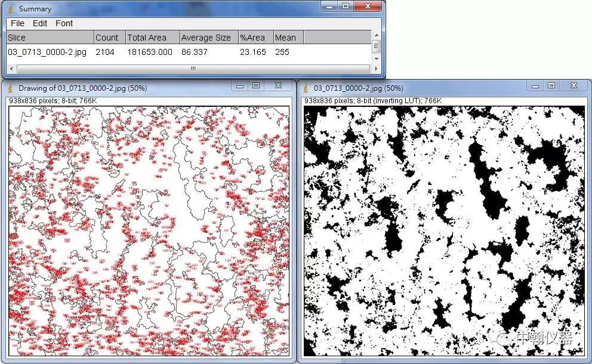This screenshot has width=592, height=364.
Task: Click the microscope icon of the Drawing window
Action: 10,88
